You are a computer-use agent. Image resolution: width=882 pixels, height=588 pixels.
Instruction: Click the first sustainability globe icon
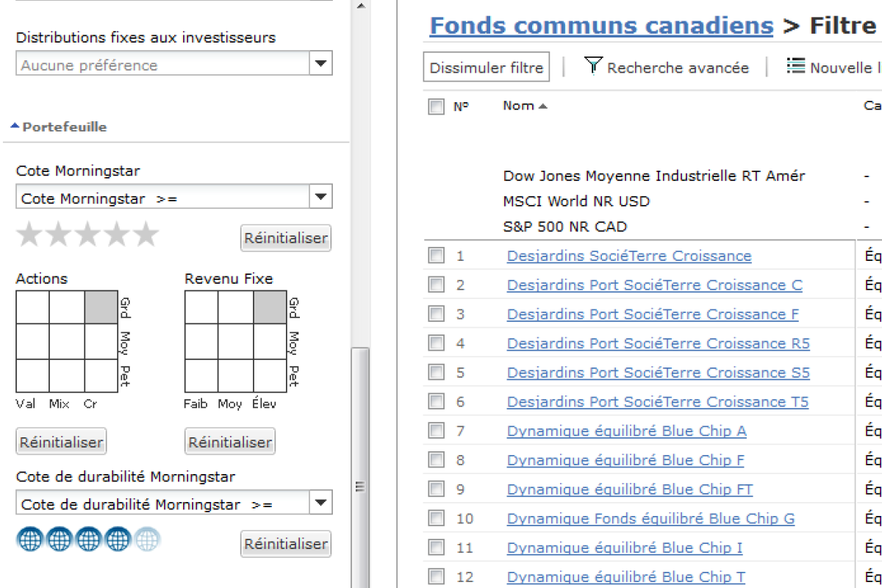30,540
